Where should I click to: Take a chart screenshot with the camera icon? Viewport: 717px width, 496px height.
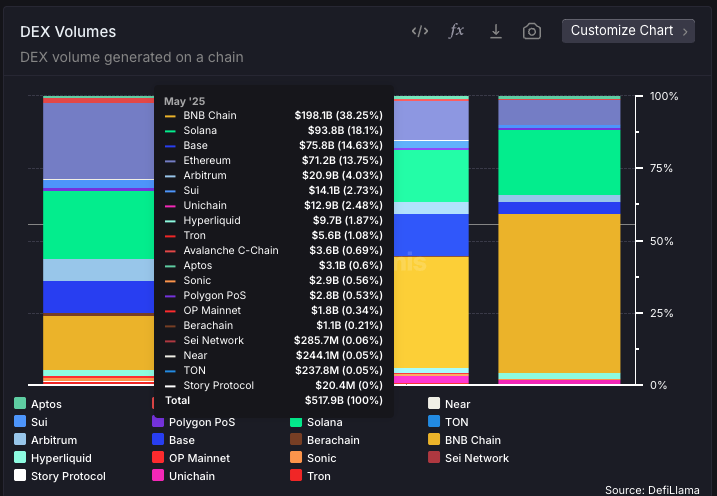(532, 31)
